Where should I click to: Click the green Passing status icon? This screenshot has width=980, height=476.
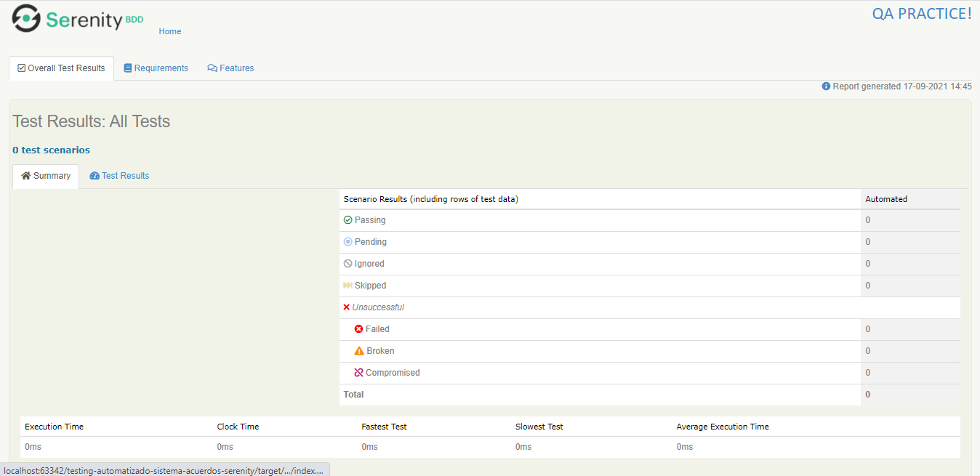[x=348, y=219]
